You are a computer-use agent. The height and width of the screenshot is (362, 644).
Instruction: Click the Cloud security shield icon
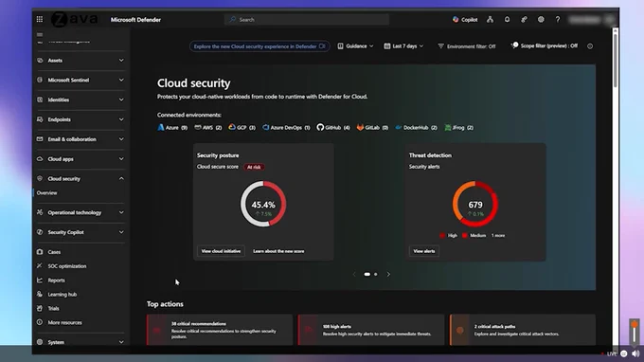40,179
